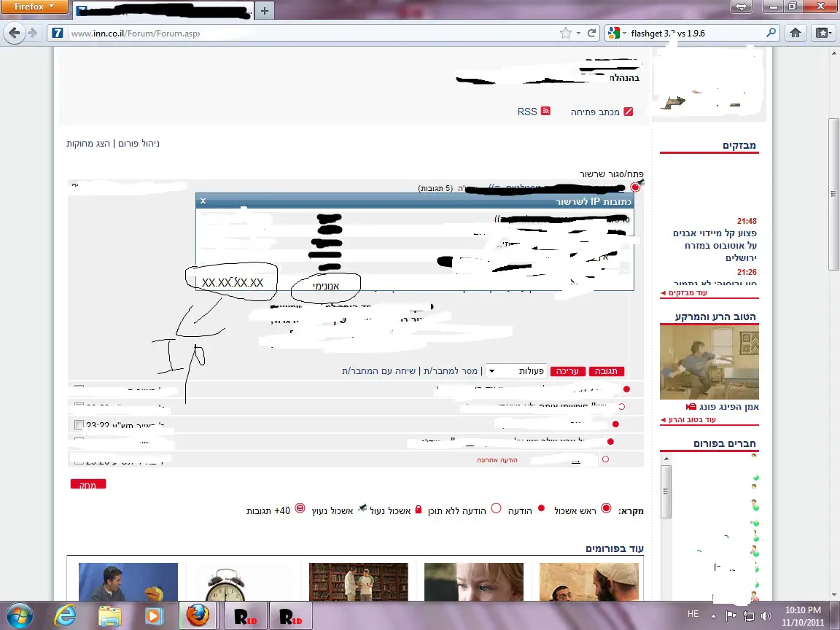840x630 pixels.
Task: Open Windows Media Player from the taskbar
Action: tap(154, 615)
